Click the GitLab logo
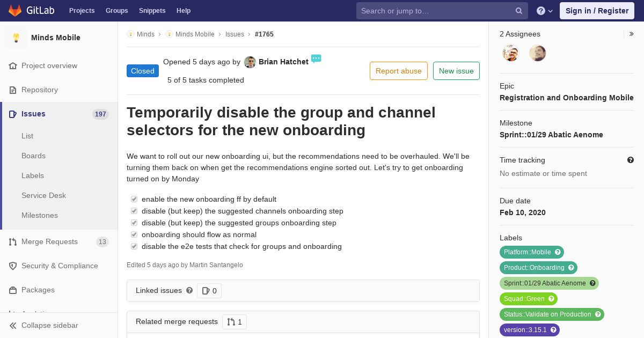The image size is (644, 338). 30,11
